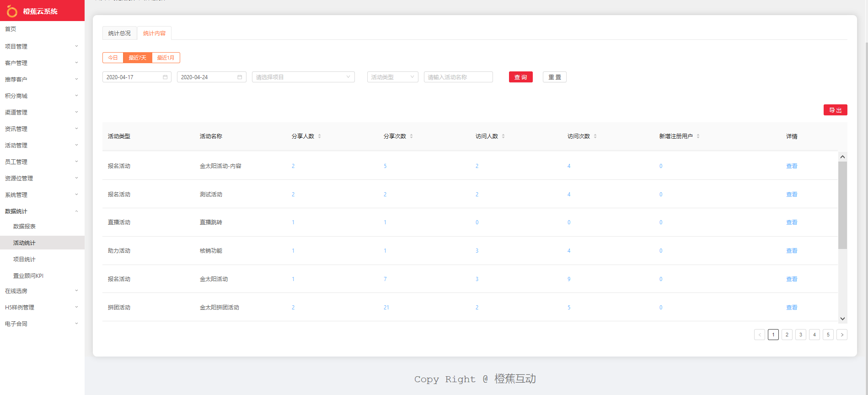Select 今日 time range
Viewport: 868px width, 395px height.
pos(113,58)
